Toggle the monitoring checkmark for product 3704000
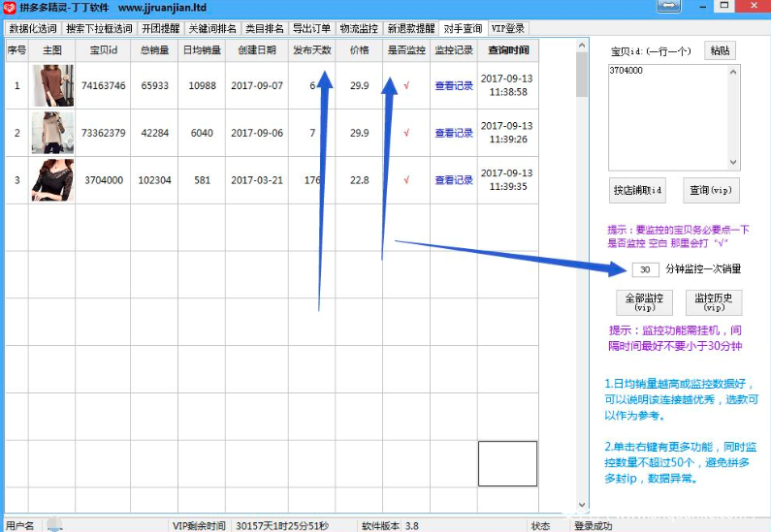 406,180
